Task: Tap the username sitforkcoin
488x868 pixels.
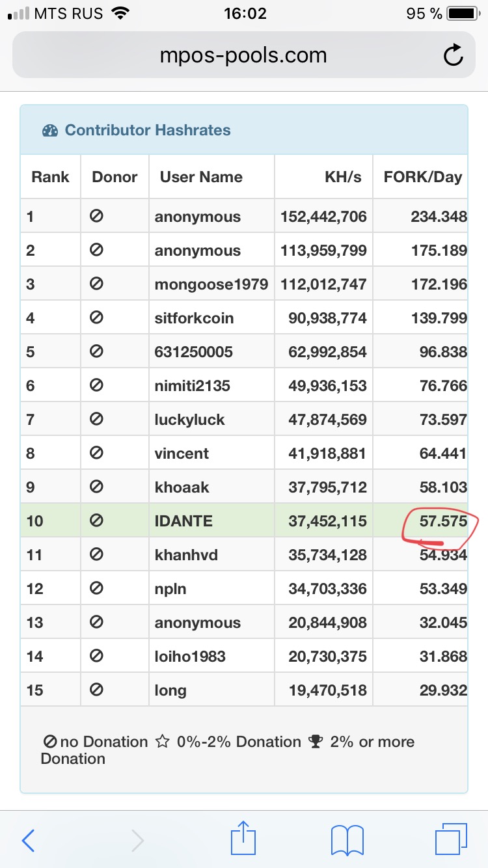Action: 194,318
